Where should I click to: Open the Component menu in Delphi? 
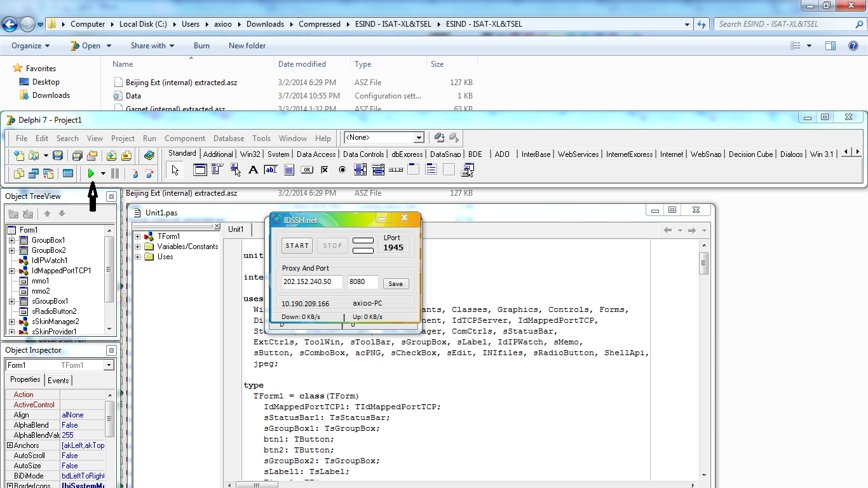[x=185, y=139]
